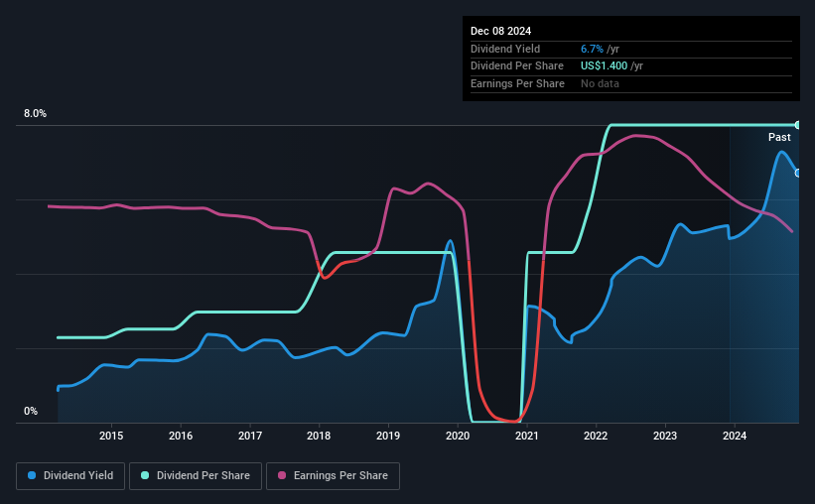Select the 2018 x-axis label
815x504 pixels.
(319, 436)
